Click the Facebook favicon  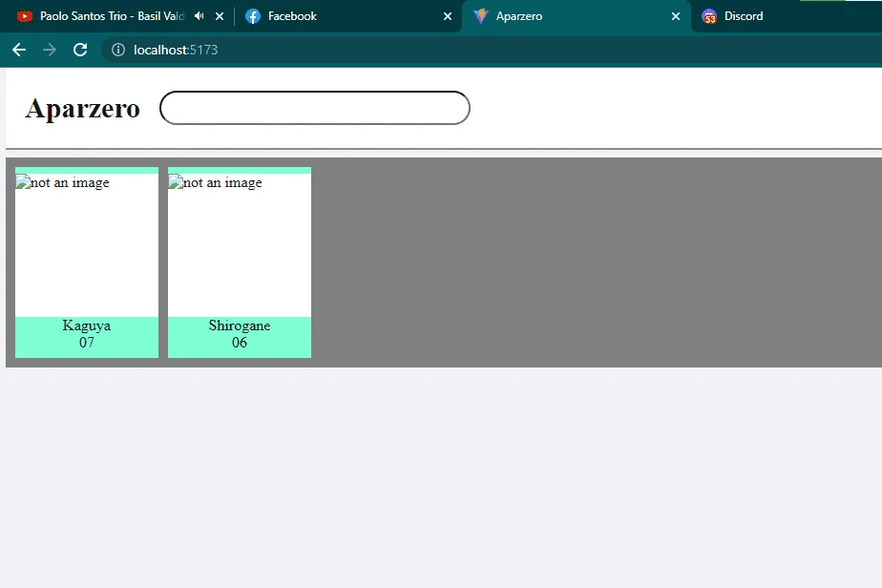pos(253,16)
